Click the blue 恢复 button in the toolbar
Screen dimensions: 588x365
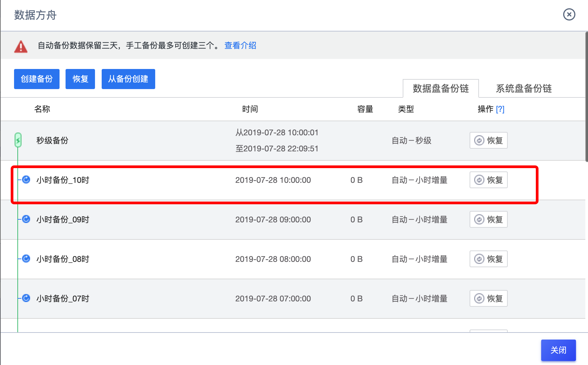point(80,79)
